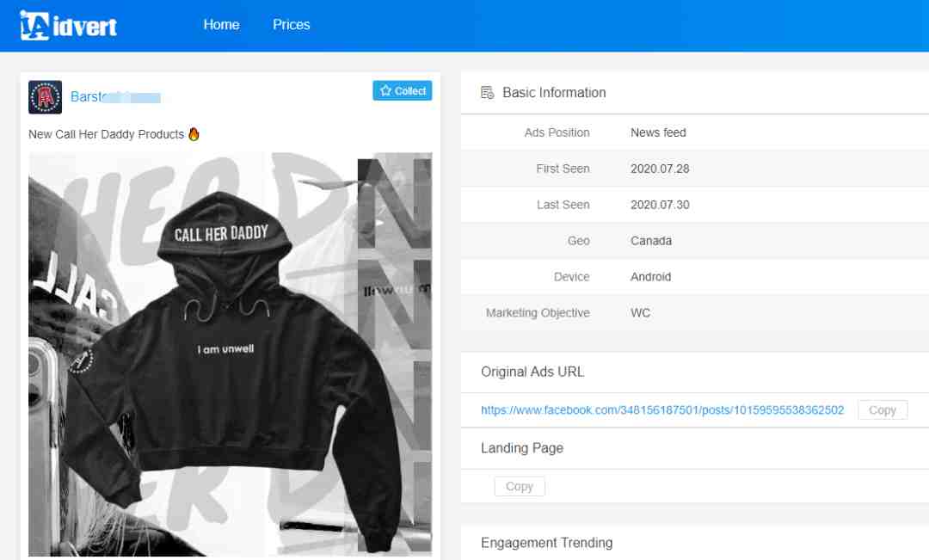Click the Marketing Objective label
This screenshot has height=560, width=929.
tap(538, 313)
